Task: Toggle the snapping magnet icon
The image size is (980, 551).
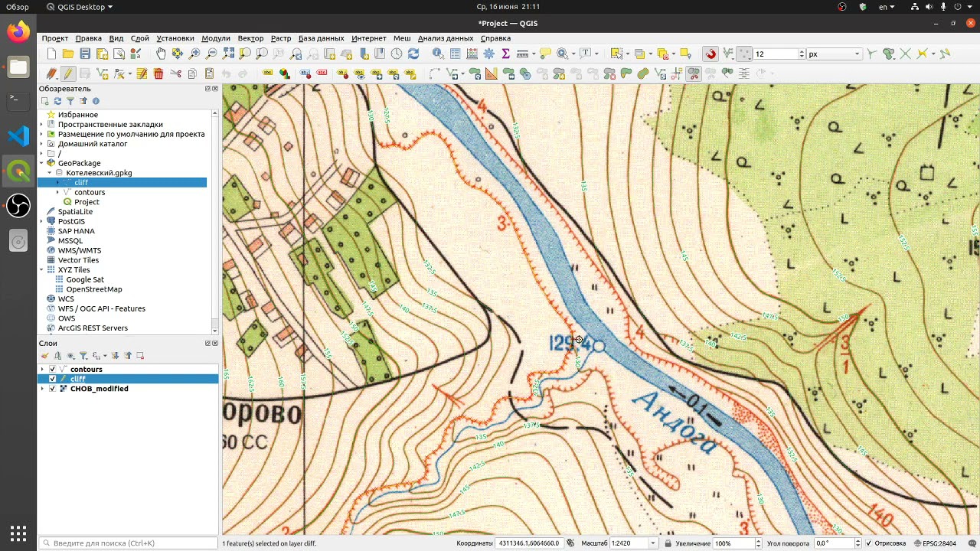Action: pyautogui.click(x=711, y=54)
